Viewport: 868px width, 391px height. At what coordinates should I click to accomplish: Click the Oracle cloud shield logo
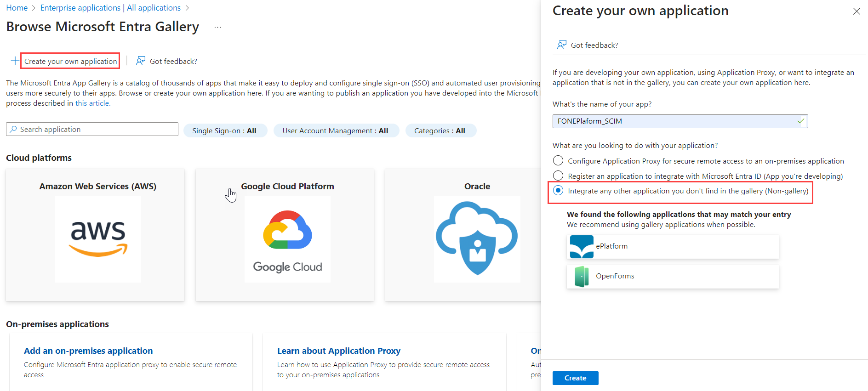coord(477,239)
